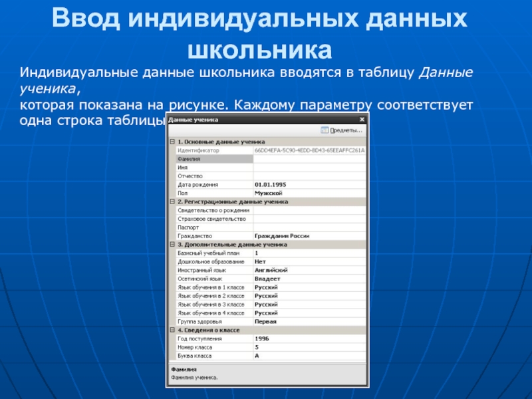Click the Мужской gender value

coord(269,193)
